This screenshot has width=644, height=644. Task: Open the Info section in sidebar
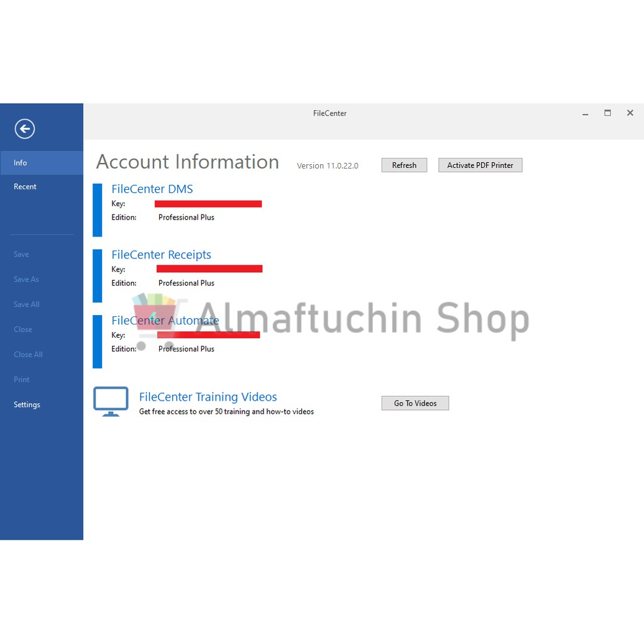42,163
